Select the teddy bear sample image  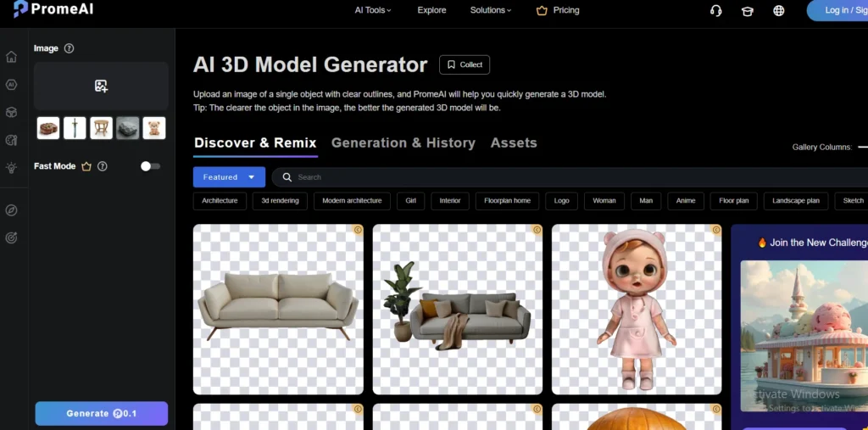154,128
